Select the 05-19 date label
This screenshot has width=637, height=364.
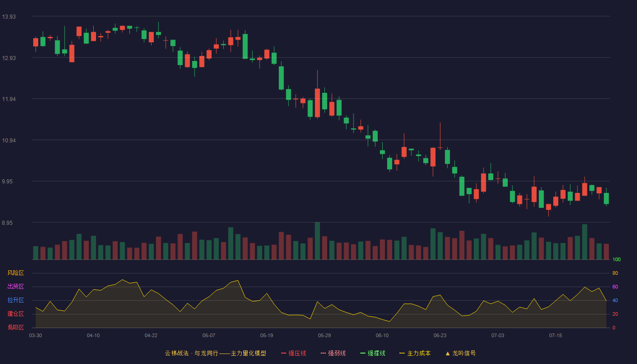267,335
